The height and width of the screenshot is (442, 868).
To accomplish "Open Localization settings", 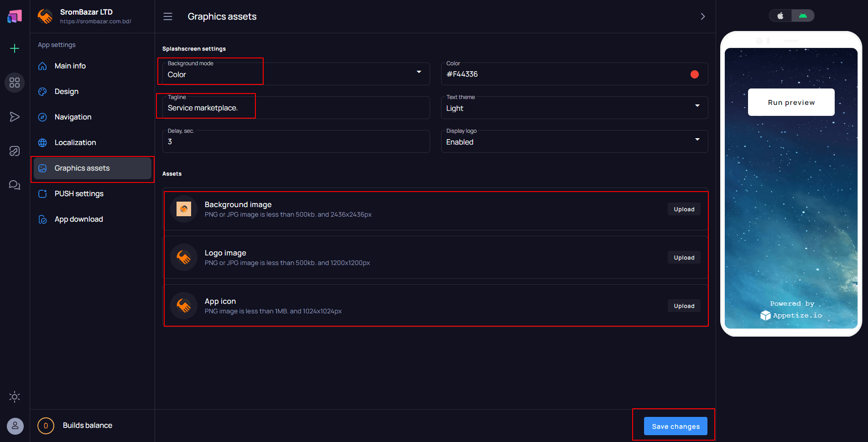I will (93, 143).
